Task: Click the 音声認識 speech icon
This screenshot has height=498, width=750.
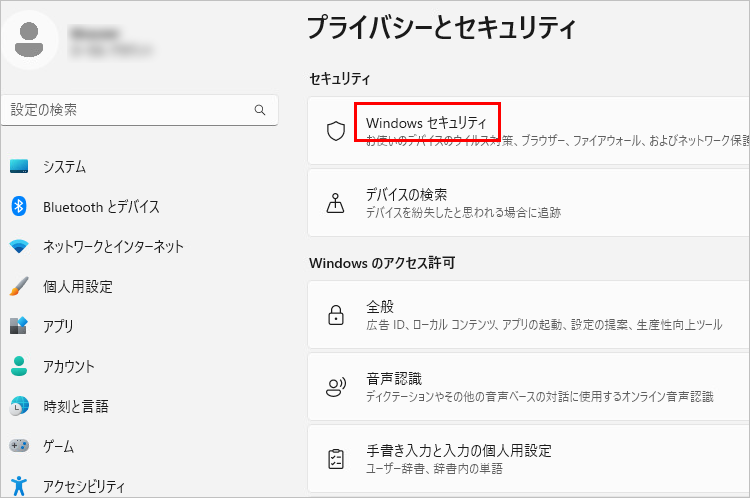Action: [336, 387]
